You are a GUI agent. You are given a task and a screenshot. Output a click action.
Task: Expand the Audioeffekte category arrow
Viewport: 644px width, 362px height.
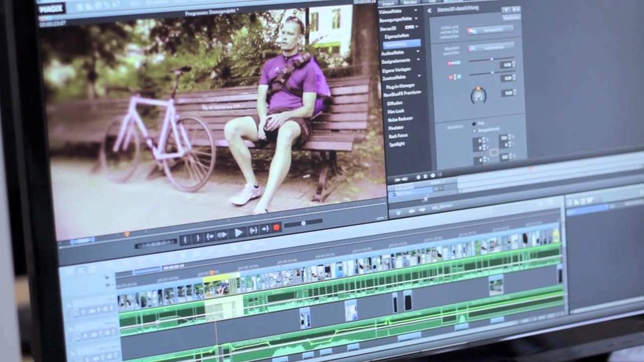click(x=417, y=52)
